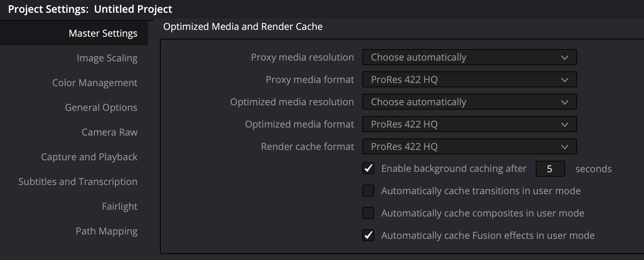Enable automatically cache transitions in user mode
This screenshot has width=644, height=260.
pos(368,191)
